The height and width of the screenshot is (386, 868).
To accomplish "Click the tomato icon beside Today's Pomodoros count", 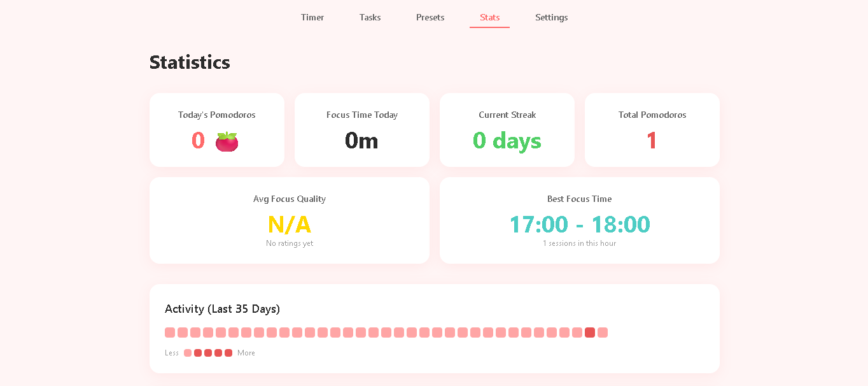I will (x=226, y=140).
